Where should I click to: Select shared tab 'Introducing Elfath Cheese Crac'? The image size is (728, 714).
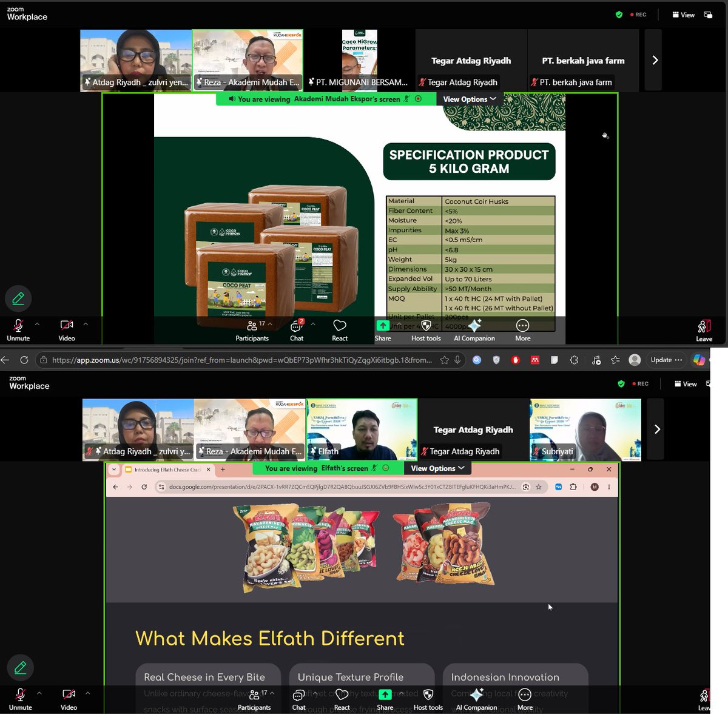tap(167, 469)
